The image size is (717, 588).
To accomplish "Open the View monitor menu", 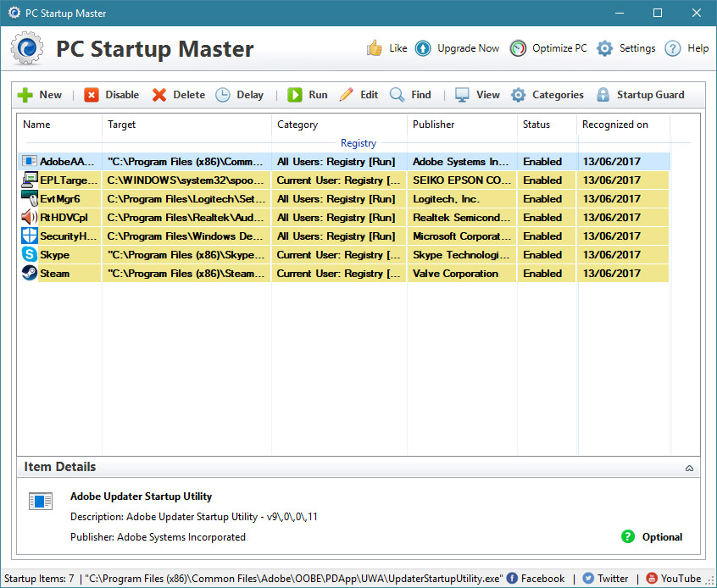I will tap(463, 95).
